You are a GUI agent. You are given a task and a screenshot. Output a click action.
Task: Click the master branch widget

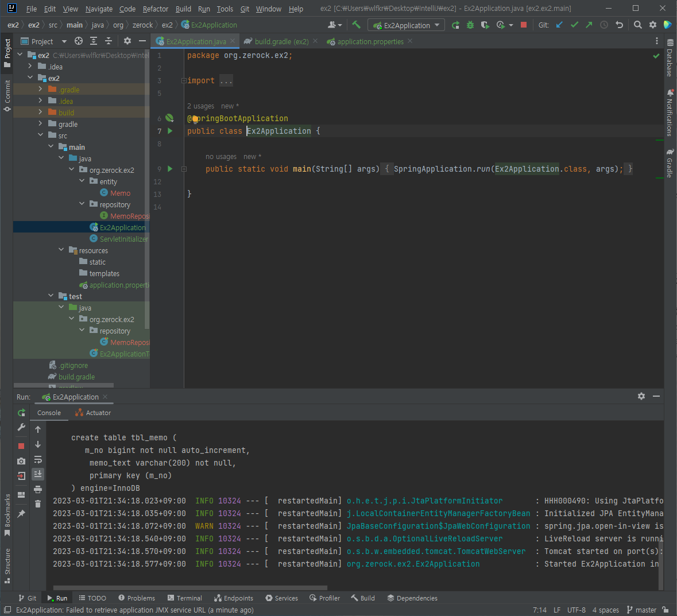click(x=641, y=610)
